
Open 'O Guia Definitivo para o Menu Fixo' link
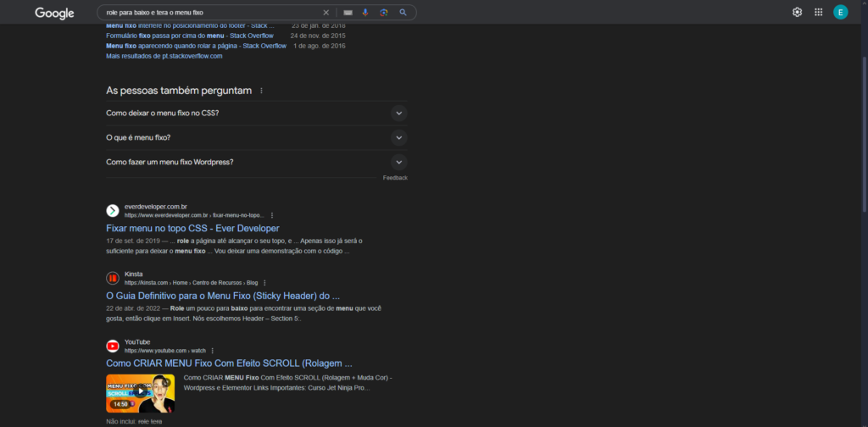(223, 296)
